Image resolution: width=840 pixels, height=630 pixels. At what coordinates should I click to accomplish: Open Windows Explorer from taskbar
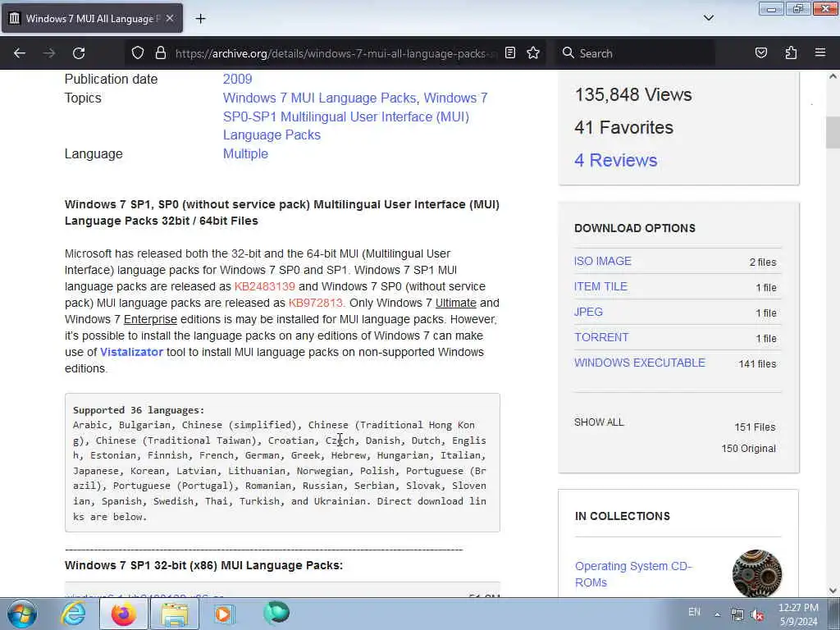coord(175,614)
